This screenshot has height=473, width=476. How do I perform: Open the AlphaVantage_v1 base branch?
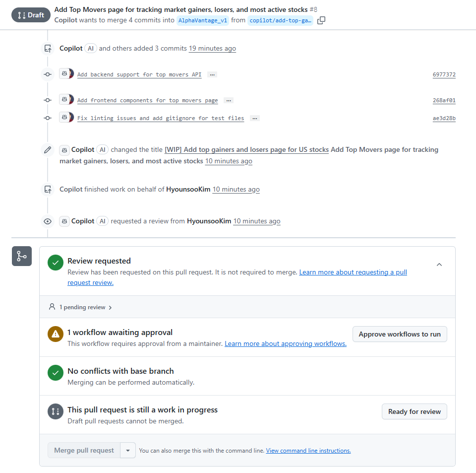(x=202, y=20)
